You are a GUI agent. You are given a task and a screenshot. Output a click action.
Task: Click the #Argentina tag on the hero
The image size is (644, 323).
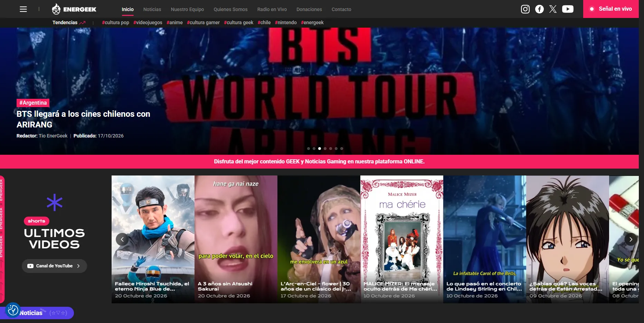[x=33, y=103]
